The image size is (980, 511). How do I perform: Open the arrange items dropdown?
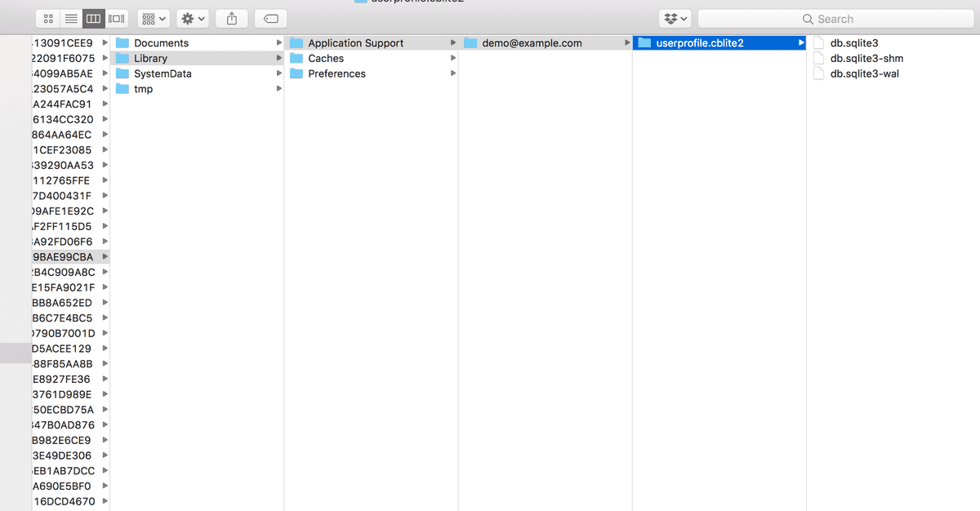tap(154, 18)
